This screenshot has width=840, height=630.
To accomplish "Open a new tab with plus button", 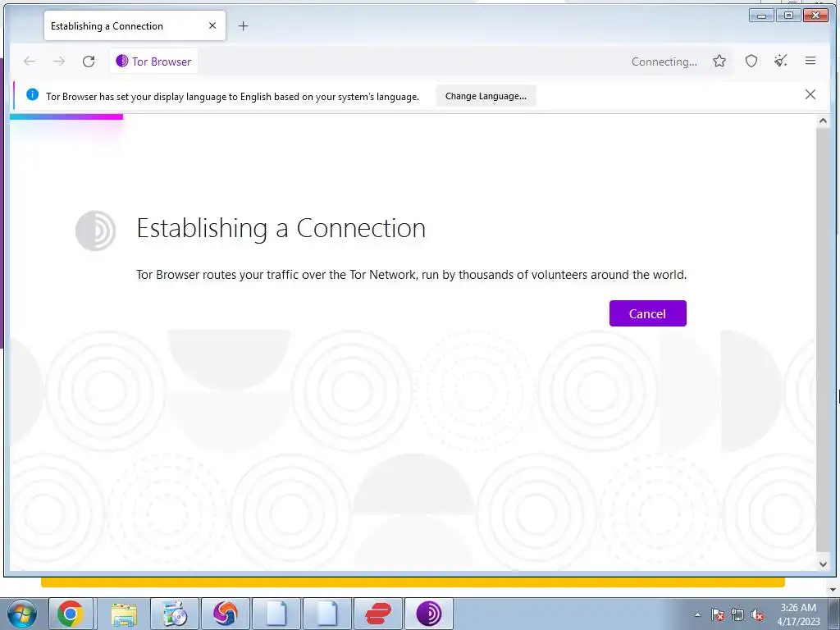I will [x=243, y=25].
